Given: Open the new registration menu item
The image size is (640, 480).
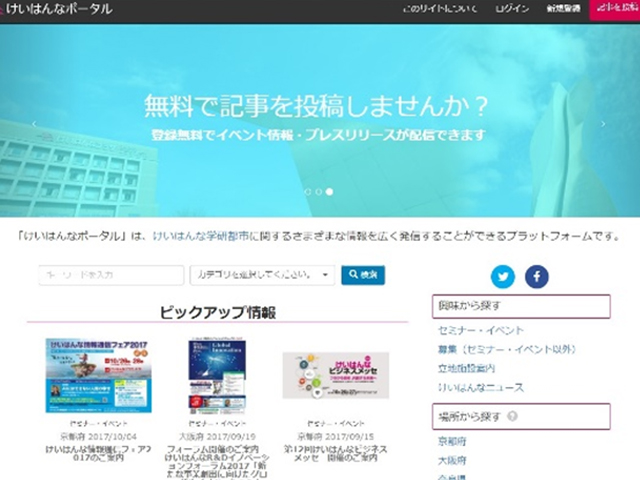Looking at the screenshot, I should click(563, 9).
